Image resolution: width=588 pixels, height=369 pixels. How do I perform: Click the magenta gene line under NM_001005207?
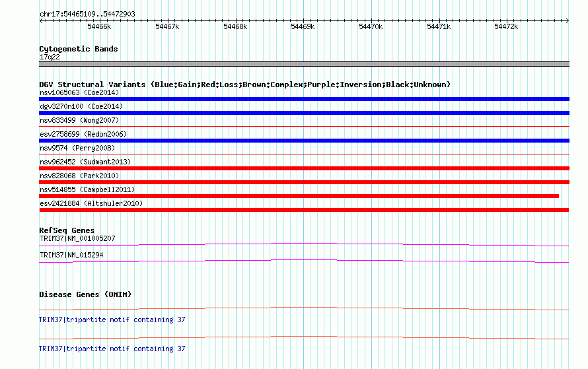pos(304,245)
